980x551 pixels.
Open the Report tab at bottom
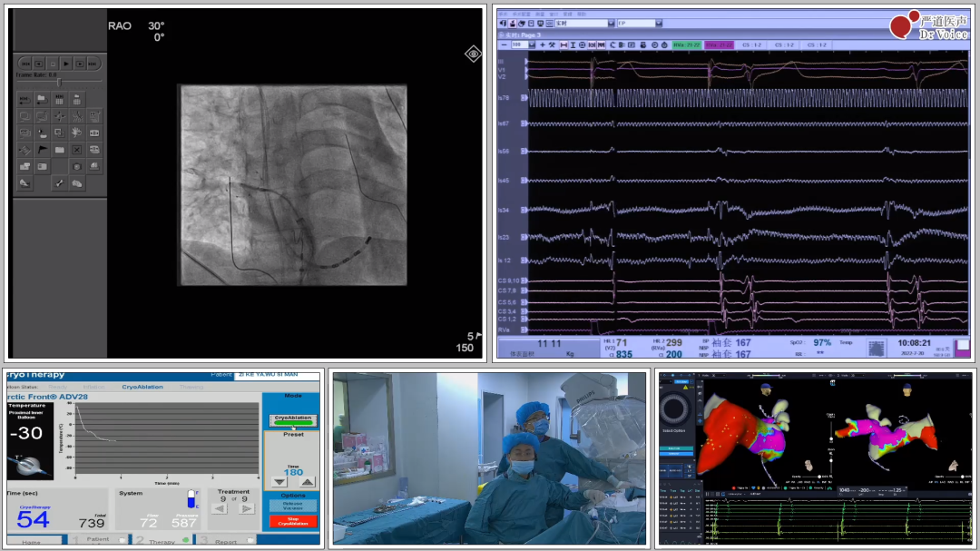pyautogui.click(x=225, y=541)
